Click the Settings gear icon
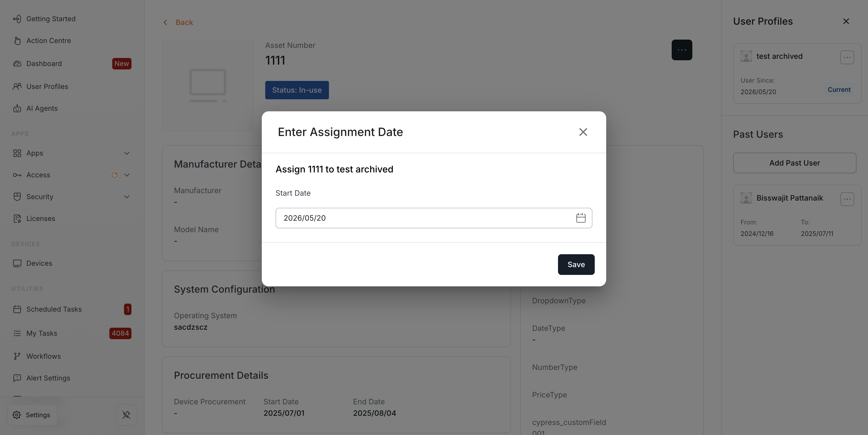Image resolution: width=868 pixels, height=435 pixels. (17, 415)
